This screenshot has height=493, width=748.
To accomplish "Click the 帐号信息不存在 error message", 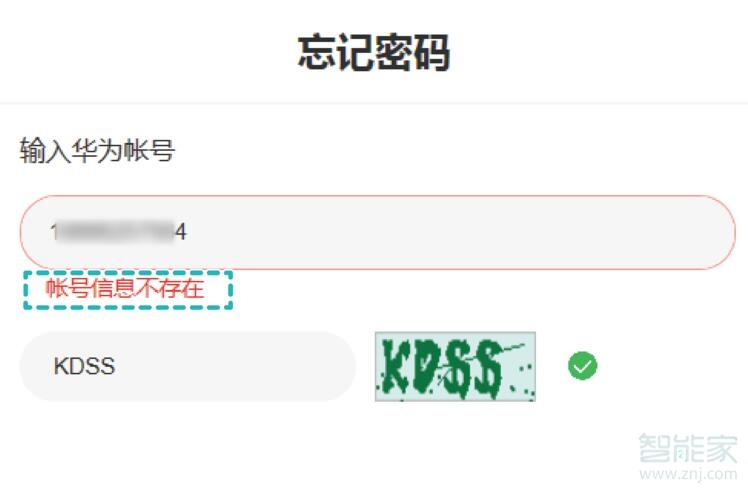I will pyautogui.click(x=125, y=289).
